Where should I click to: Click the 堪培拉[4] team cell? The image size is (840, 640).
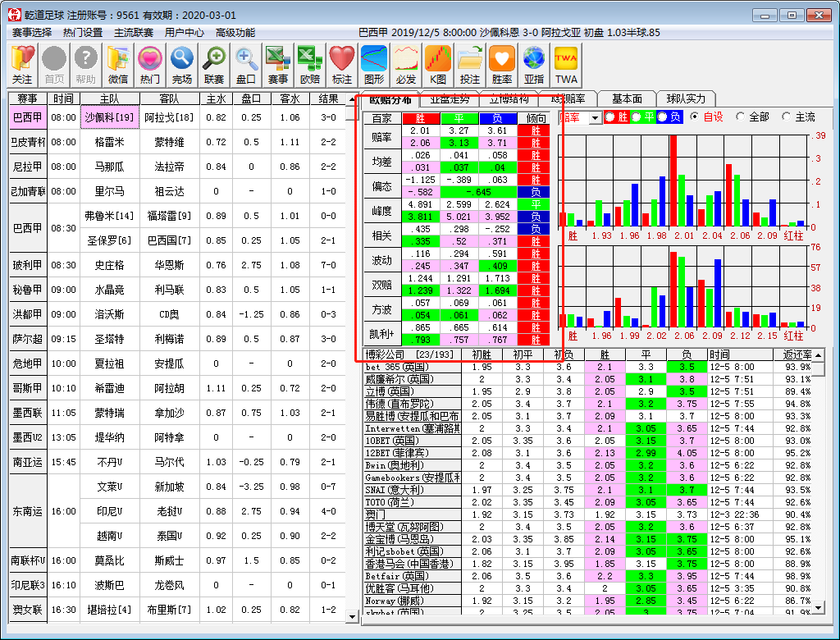tap(110, 610)
